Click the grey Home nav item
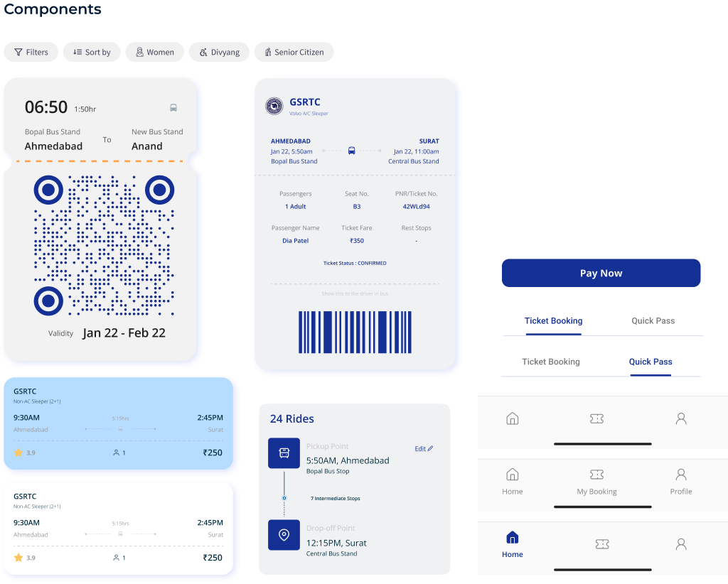The width and height of the screenshot is (728, 584). click(x=512, y=482)
